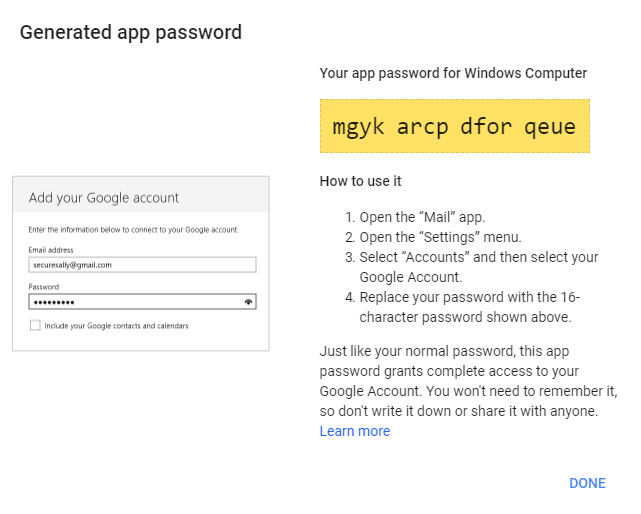This screenshot has height=514, width=641.
Task: Click the password warning paragraph text
Action: 468,381
